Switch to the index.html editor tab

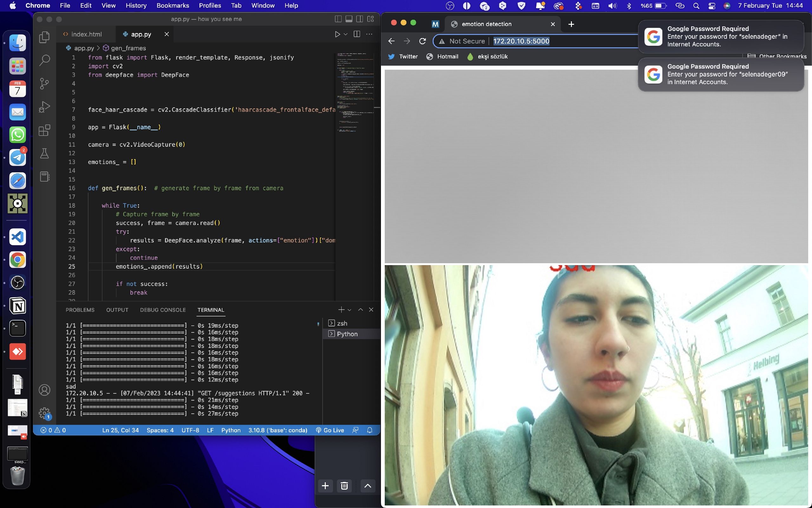(x=86, y=34)
